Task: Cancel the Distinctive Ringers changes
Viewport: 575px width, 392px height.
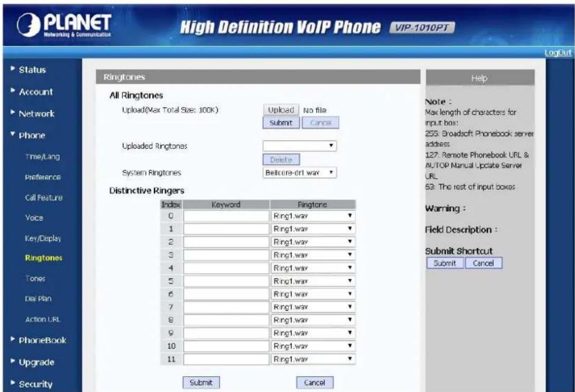Action: [x=314, y=383]
